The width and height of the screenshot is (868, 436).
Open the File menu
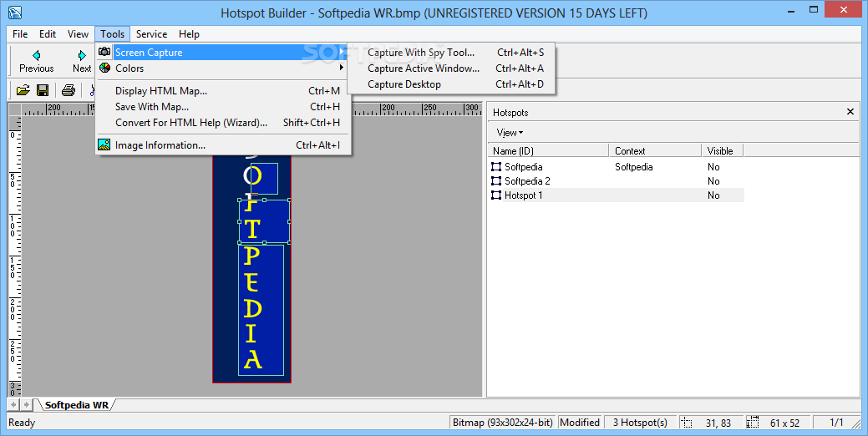tap(20, 34)
